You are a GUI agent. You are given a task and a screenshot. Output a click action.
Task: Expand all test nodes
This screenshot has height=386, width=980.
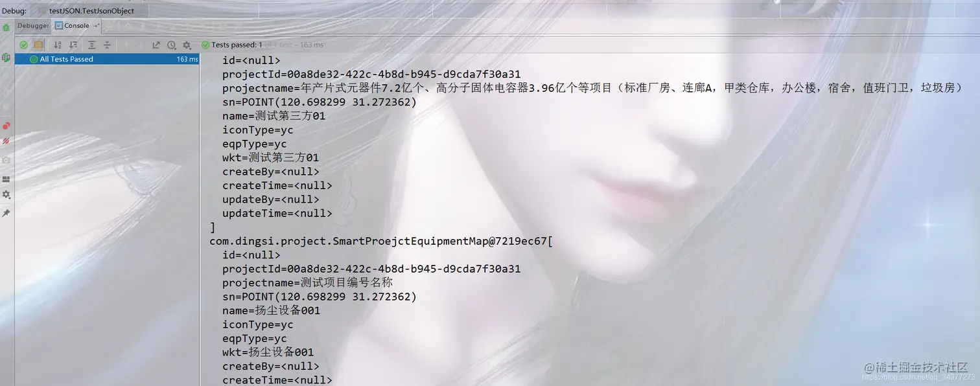(x=91, y=45)
